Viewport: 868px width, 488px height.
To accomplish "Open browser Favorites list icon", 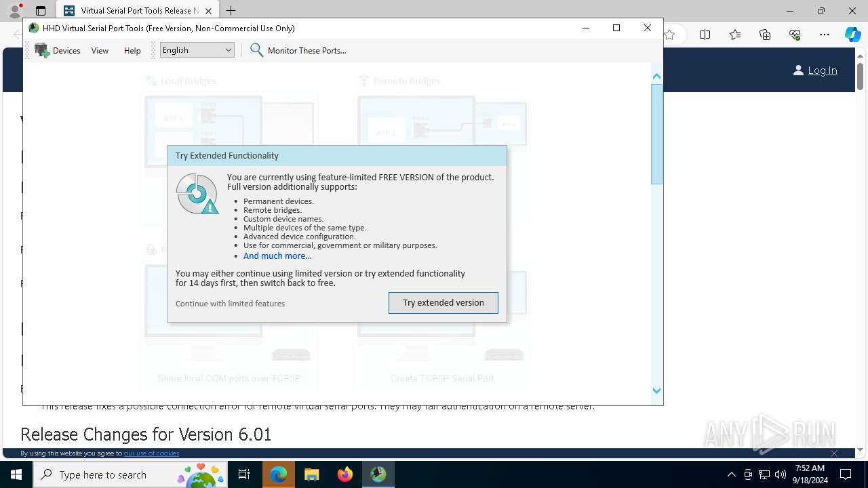I will pos(735,35).
